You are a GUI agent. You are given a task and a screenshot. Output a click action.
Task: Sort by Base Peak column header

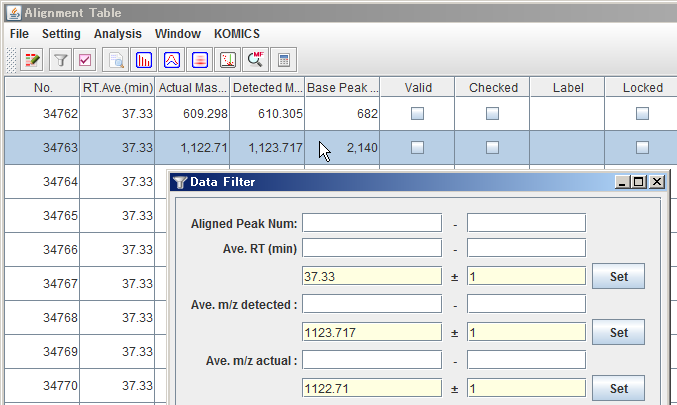[342, 88]
